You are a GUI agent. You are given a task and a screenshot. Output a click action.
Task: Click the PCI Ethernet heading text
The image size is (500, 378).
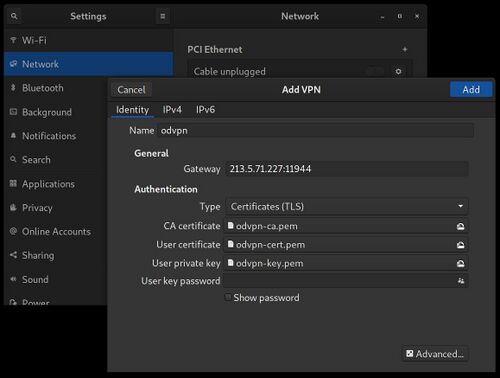(x=215, y=50)
